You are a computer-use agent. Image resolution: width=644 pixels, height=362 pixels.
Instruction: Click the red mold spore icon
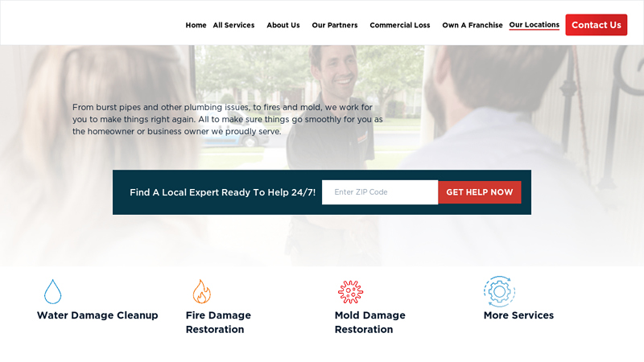coord(350,292)
